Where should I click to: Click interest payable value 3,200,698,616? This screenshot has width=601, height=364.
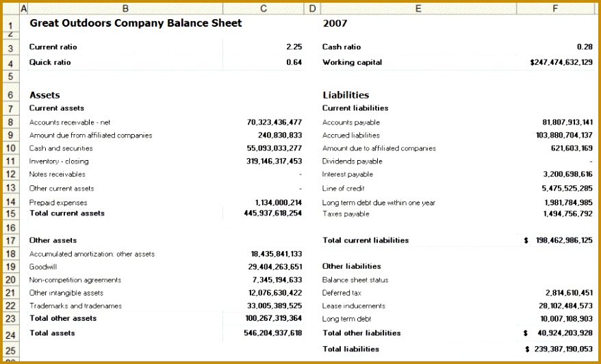[568, 174]
